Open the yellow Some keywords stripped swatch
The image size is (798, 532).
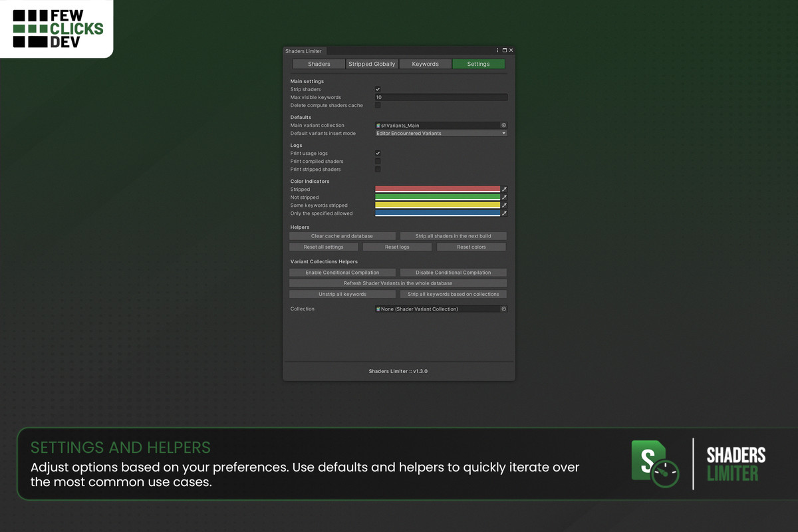pyautogui.click(x=437, y=205)
